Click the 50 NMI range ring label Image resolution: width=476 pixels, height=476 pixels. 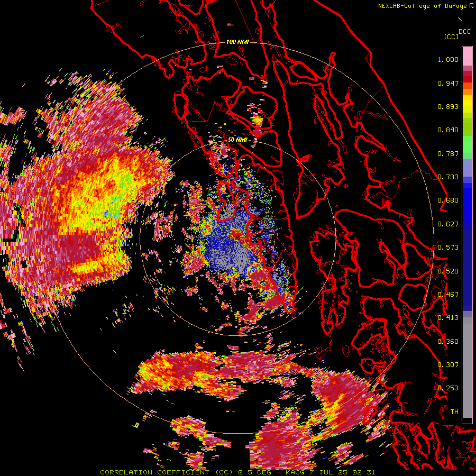pos(237,140)
